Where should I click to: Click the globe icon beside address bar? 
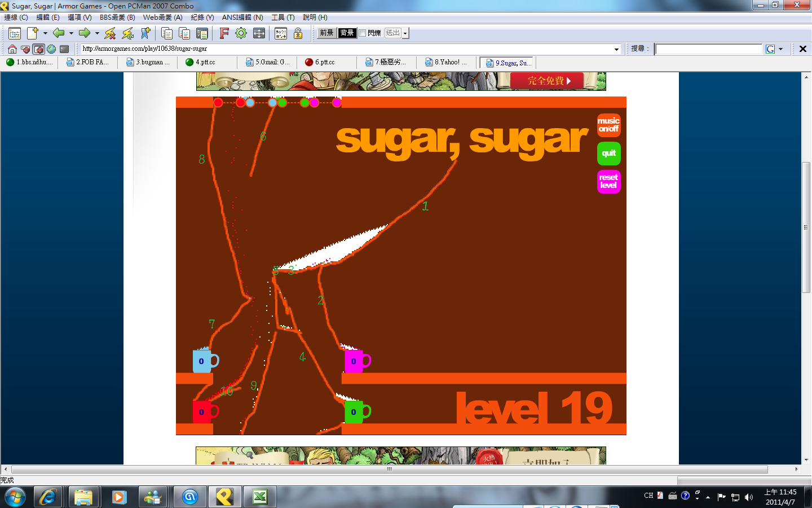(51, 49)
